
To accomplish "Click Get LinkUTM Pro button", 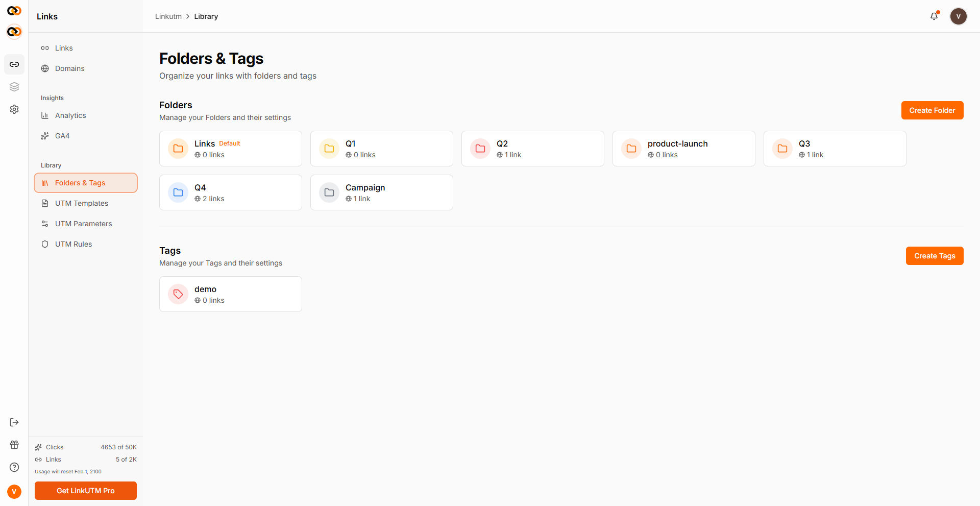I will pyautogui.click(x=86, y=491).
